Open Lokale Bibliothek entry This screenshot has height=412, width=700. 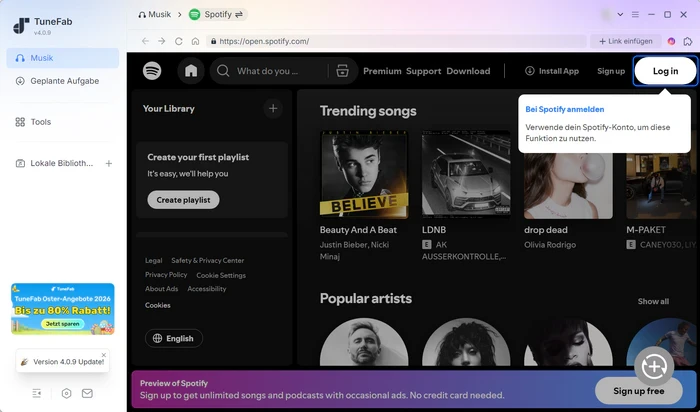(x=54, y=163)
